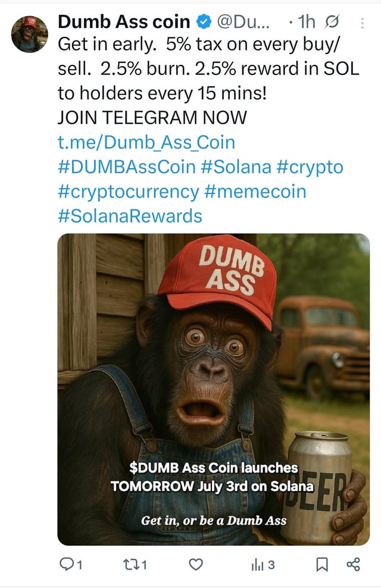Tap the share icon below the image
Screen dimensions: 381x588
tap(353, 564)
